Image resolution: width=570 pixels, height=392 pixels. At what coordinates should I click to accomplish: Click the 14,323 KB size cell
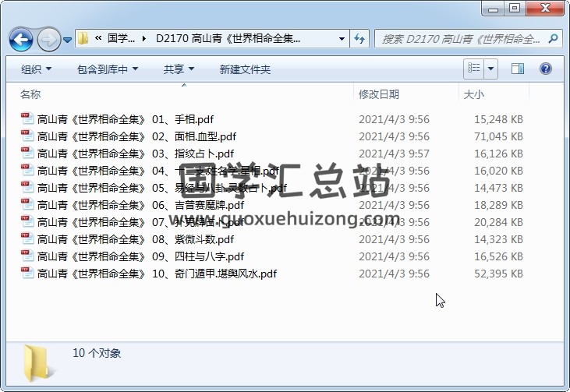498,239
